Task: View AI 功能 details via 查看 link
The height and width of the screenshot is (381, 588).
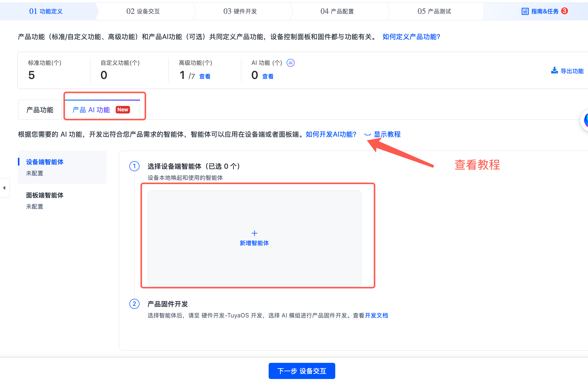Action: coord(268,76)
